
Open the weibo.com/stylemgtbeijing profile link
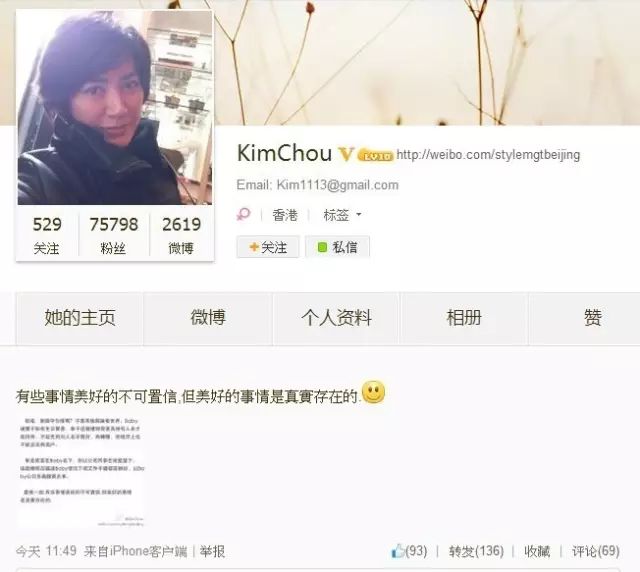pos(488,155)
